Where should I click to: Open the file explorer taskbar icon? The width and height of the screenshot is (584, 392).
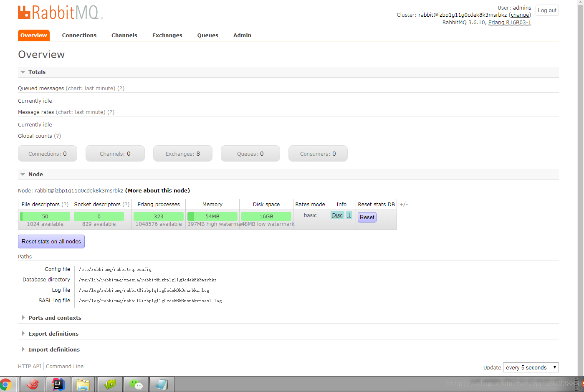click(83, 384)
